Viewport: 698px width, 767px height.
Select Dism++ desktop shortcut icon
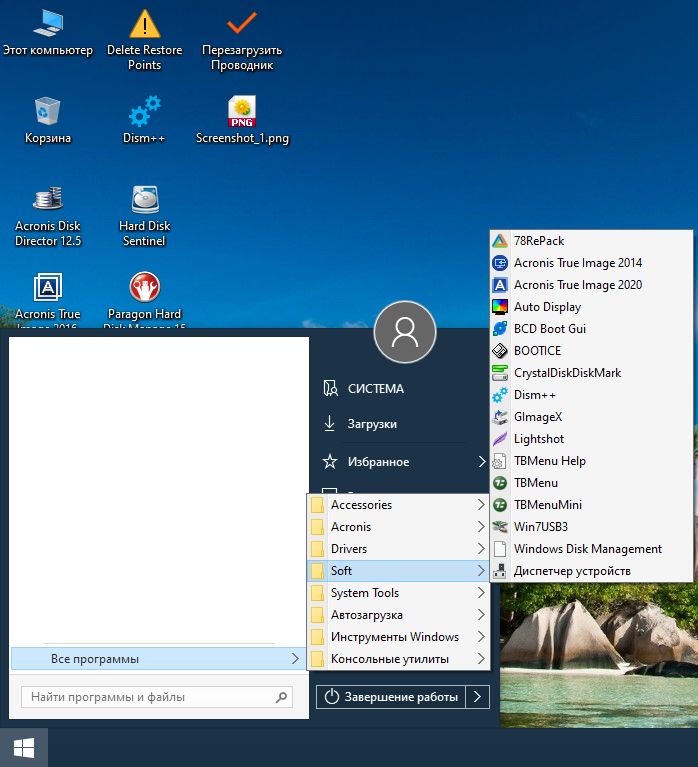(x=145, y=111)
